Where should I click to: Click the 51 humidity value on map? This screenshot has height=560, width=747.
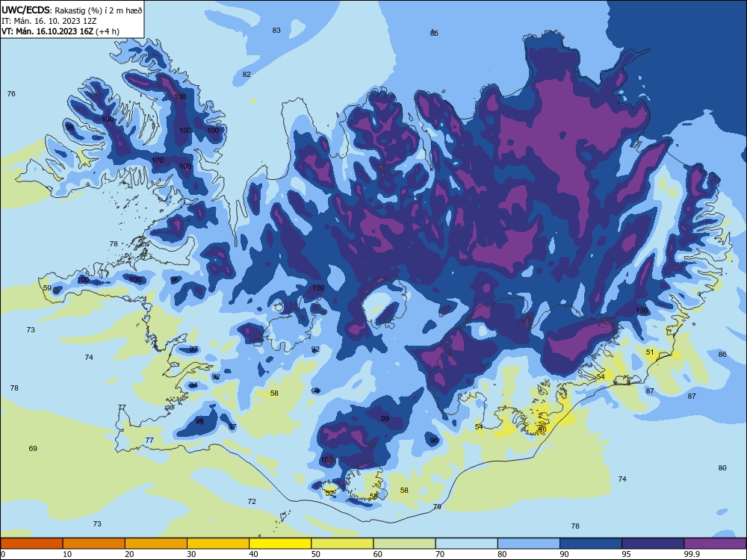[x=650, y=352]
